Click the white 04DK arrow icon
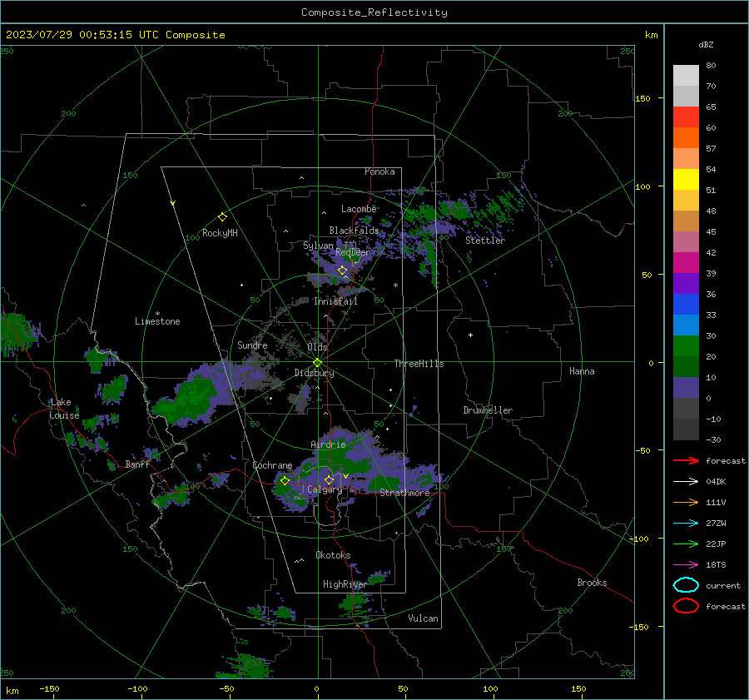The height and width of the screenshot is (700, 749). [x=686, y=482]
